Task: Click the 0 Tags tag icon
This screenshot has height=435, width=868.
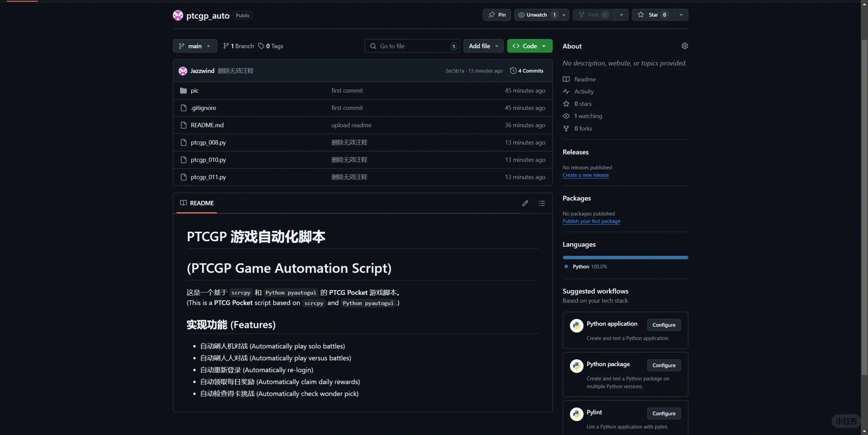Action: click(261, 46)
